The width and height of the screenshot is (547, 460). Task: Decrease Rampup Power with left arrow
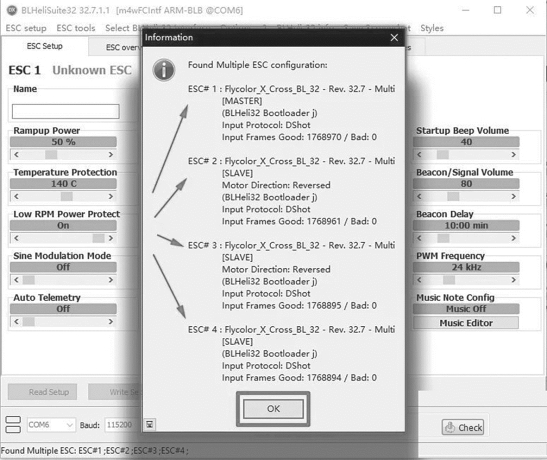16,154
